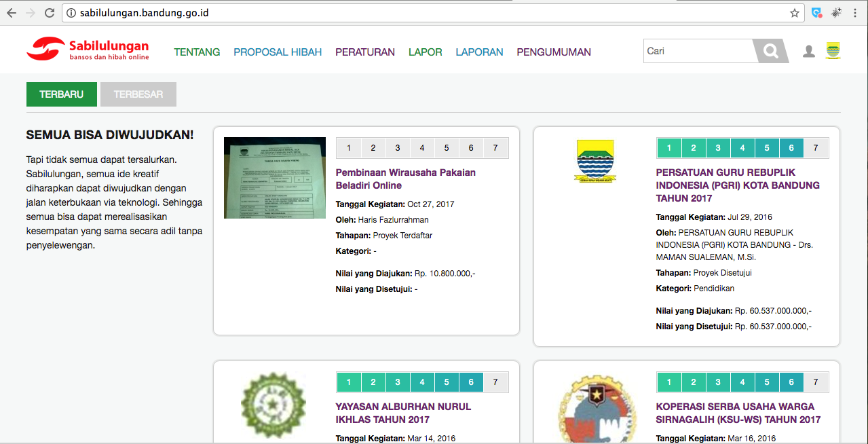Open the PENGUMUMAN menu
This screenshot has width=868, height=444.
pyautogui.click(x=554, y=52)
